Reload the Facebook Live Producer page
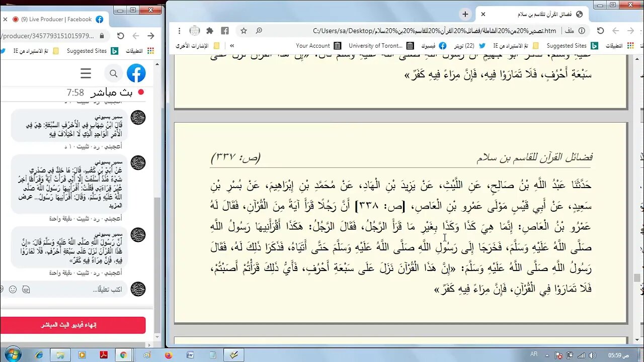The image size is (644, 362). point(120,36)
